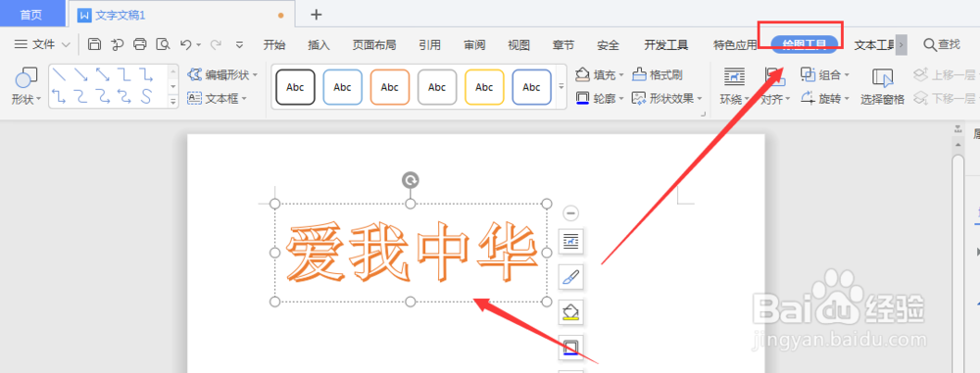This screenshot has width=980, height=373.
Task: Open the customize quick access toolbar arrow
Action: [x=239, y=44]
